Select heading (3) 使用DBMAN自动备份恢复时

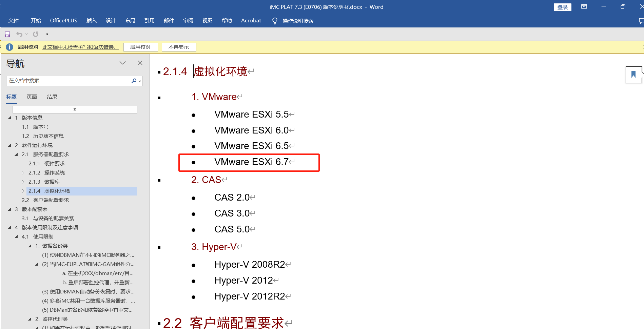click(88, 292)
